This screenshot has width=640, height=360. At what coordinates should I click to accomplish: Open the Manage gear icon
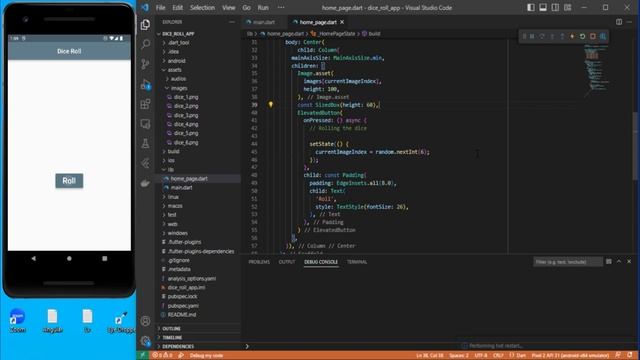pyautogui.click(x=145, y=341)
